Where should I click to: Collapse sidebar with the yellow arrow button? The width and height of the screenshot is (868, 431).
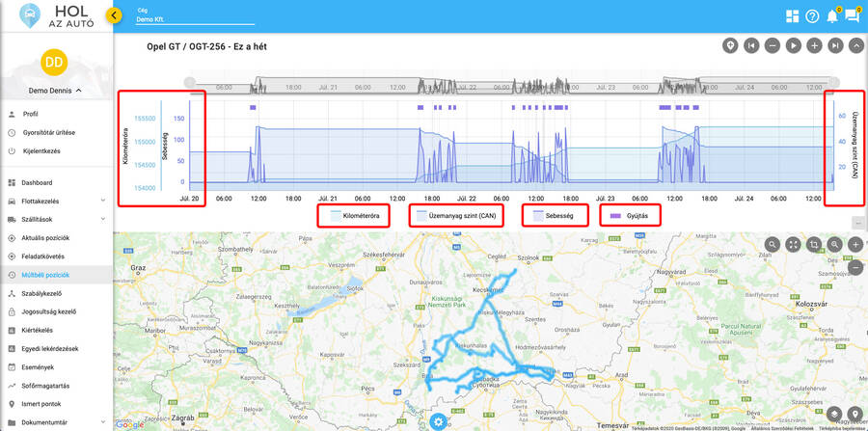click(115, 15)
